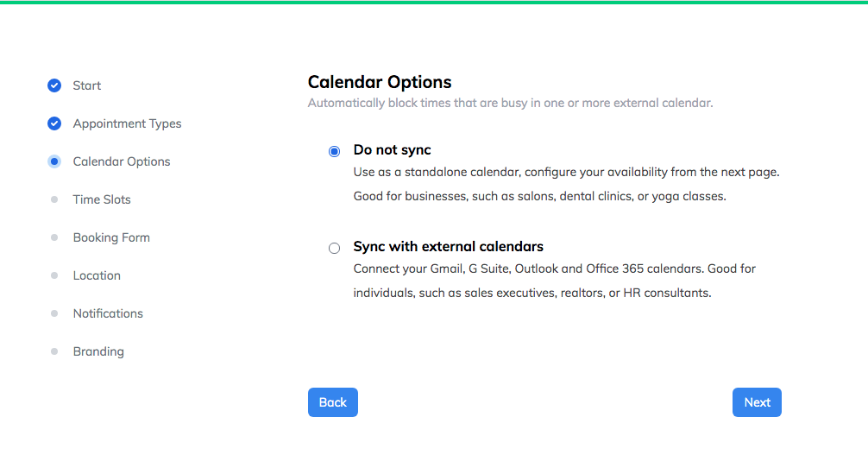Image resolution: width=868 pixels, height=474 pixels.
Task: Click the Booking Form step dot
Action: 54,237
